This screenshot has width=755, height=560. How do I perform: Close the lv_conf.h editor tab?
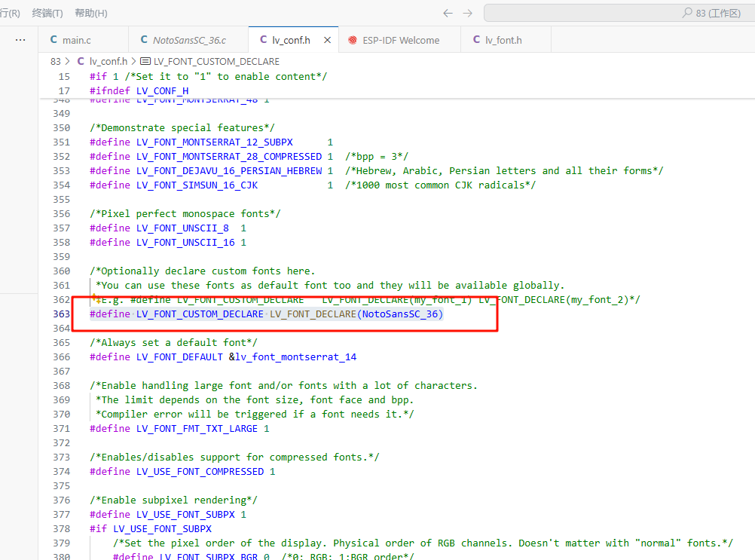click(327, 40)
